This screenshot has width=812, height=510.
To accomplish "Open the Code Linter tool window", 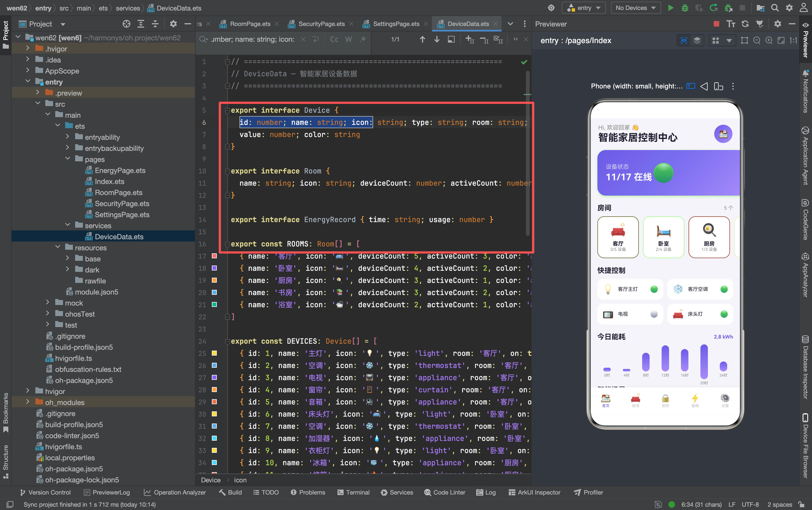I will (x=445, y=492).
